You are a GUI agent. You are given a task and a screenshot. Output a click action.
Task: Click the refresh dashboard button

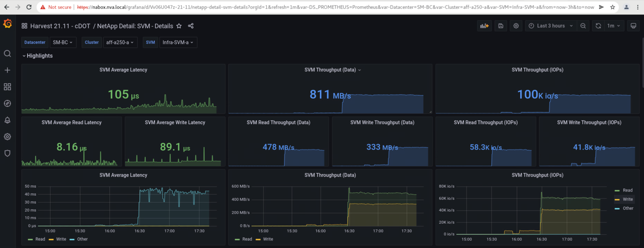click(598, 26)
